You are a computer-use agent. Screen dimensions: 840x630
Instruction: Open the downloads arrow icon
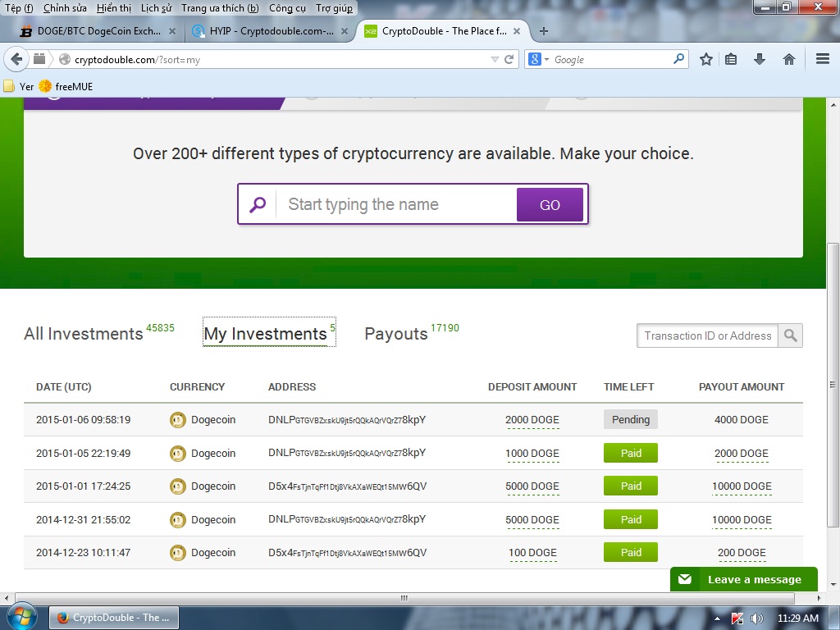coord(759,59)
